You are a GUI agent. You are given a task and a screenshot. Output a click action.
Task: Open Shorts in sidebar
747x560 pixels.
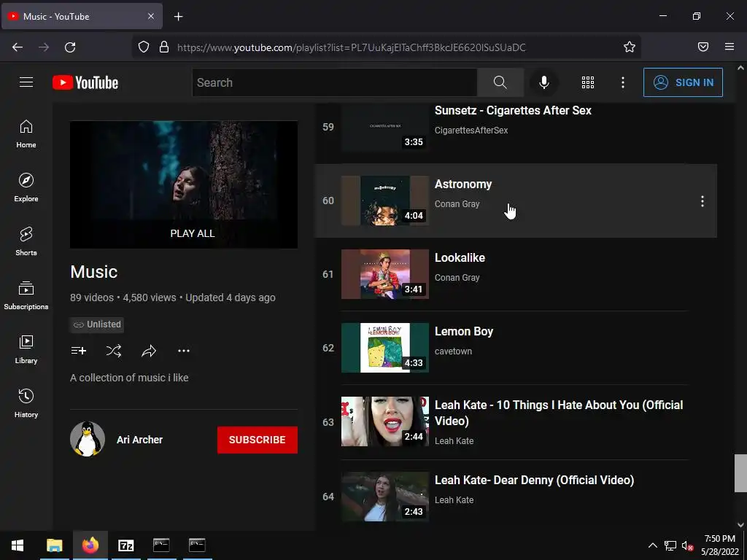[x=26, y=241]
